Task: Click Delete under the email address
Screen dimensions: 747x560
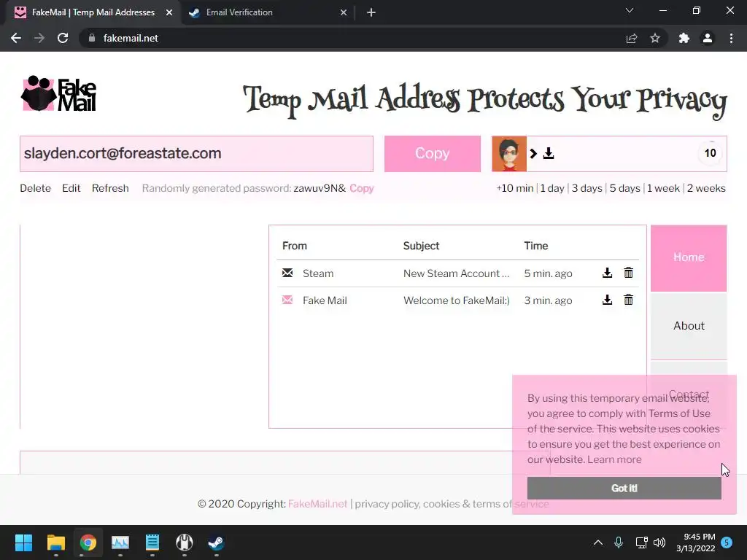Action: click(x=35, y=188)
